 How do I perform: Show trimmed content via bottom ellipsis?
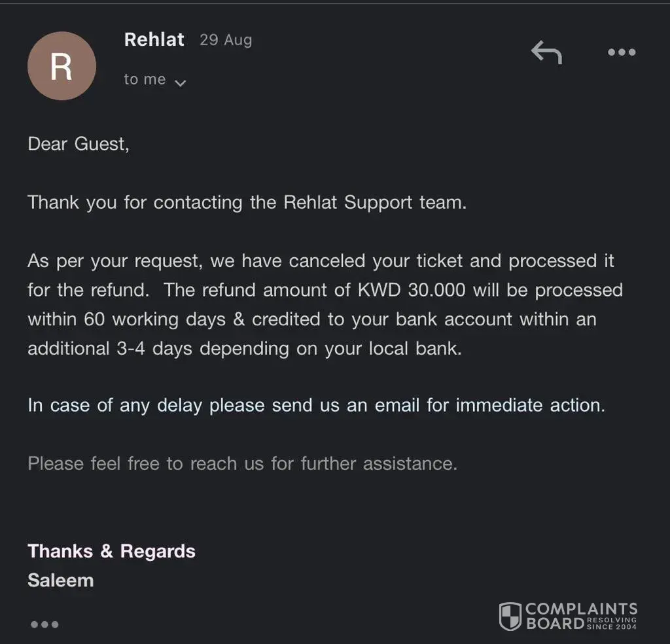click(x=44, y=624)
